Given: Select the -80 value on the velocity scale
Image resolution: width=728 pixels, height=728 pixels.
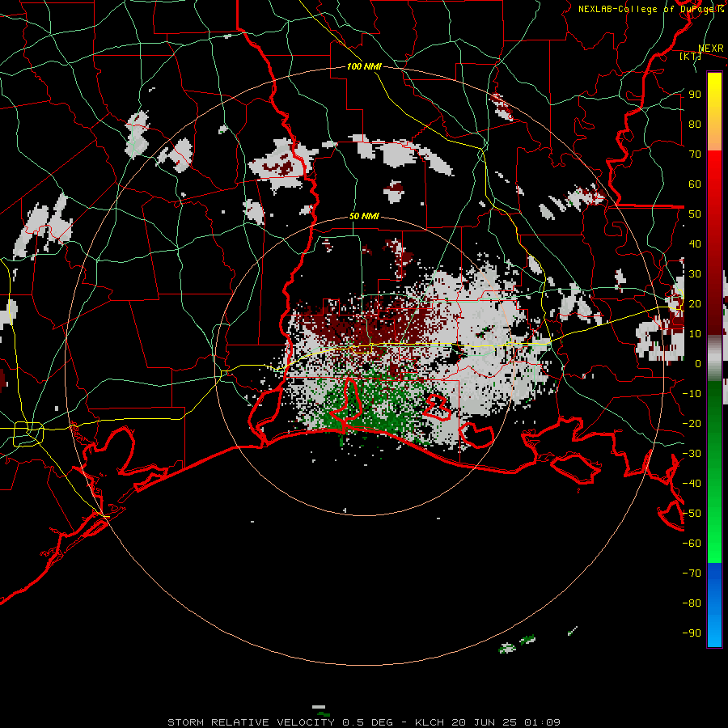Looking at the screenshot, I should pyautogui.click(x=692, y=603).
